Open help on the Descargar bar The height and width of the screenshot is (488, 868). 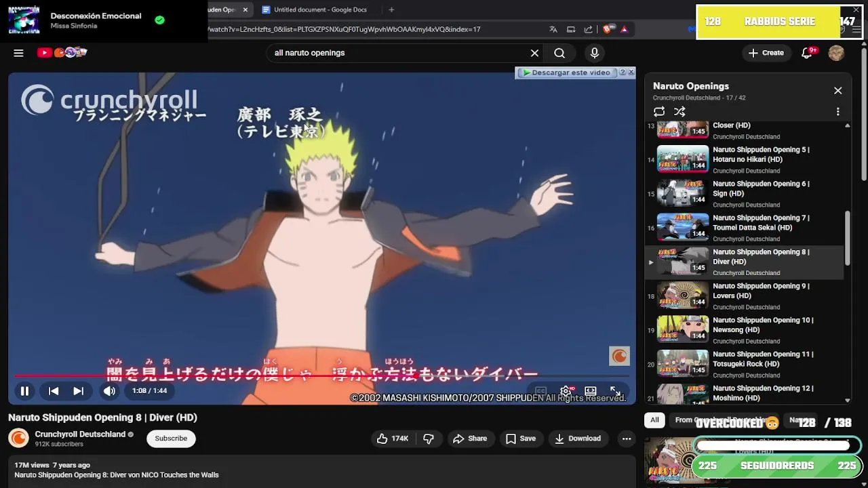pos(622,72)
